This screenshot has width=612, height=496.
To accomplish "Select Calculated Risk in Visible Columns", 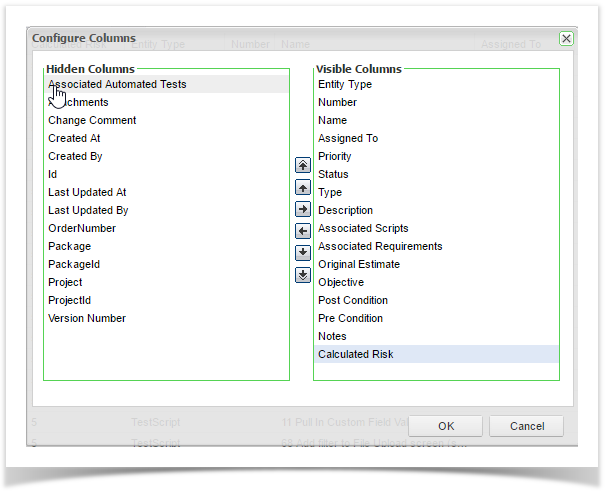I will click(x=355, y=355).
